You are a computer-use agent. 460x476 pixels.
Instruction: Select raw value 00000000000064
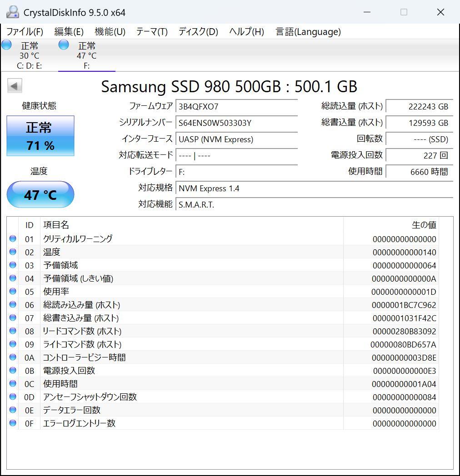pos(405,266)
